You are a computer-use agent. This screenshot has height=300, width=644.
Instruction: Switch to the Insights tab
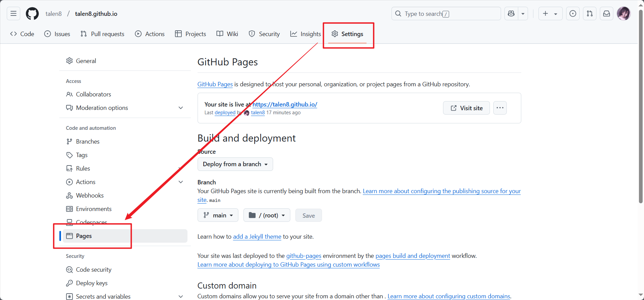pyautogui.click(x=306, y=34)
